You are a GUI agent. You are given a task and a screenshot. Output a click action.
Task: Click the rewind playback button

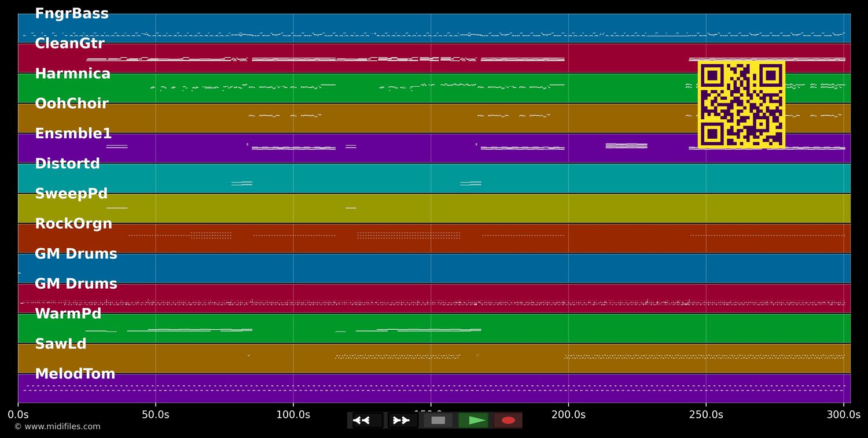click(367, 420)
